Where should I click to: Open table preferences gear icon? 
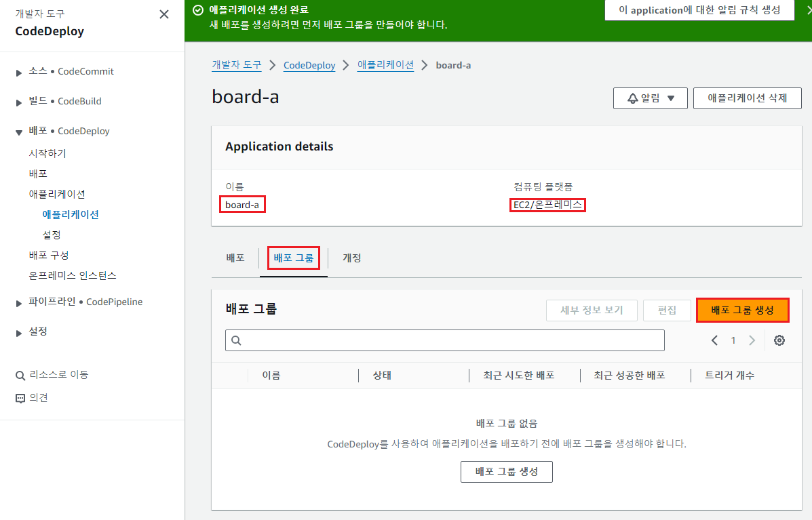pyautogui.click(x=779, y=340)
